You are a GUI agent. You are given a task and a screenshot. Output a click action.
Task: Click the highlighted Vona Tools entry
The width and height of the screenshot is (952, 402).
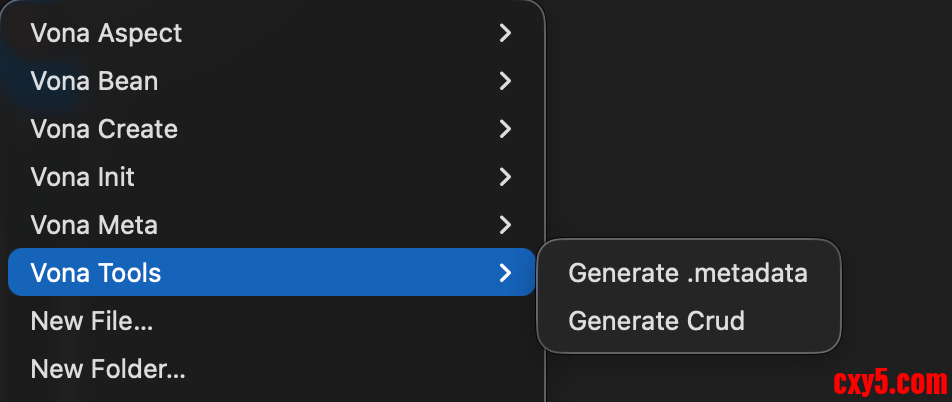pos(97,272)
